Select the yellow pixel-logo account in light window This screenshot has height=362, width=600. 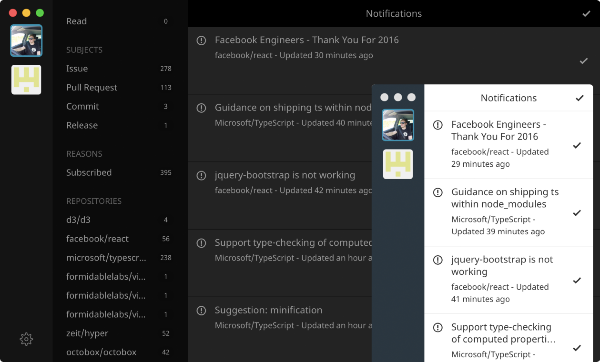point(398,164)
